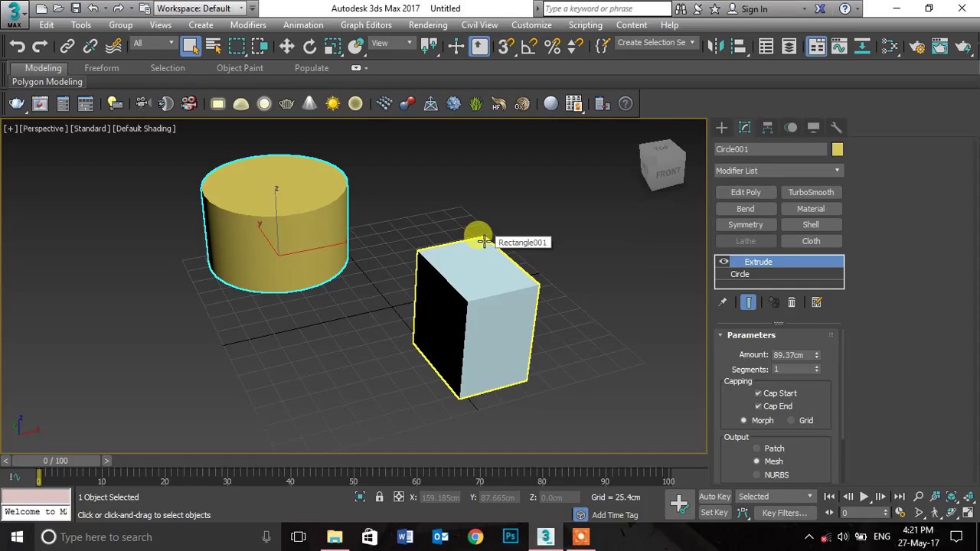980x551 pixels.
Task: Launch Photoshop from the taskbar
Action: pos(511,536)
